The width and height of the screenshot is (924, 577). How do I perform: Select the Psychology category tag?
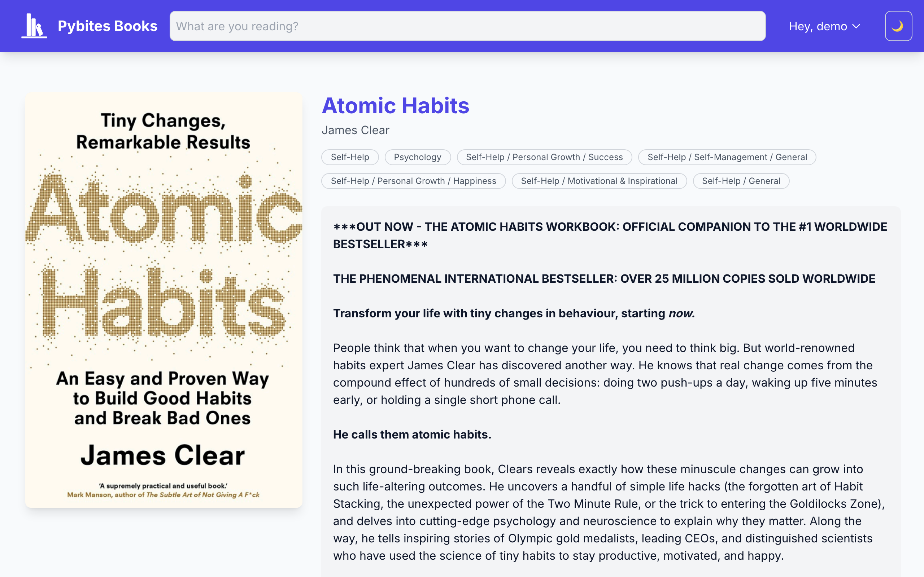(x=417, y=157)
